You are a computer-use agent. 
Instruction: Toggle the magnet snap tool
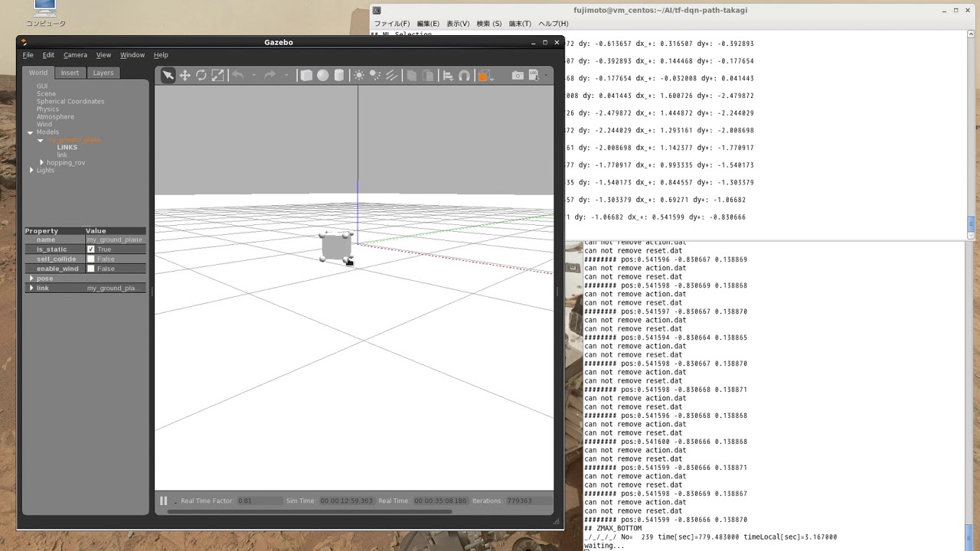[464, 75]
